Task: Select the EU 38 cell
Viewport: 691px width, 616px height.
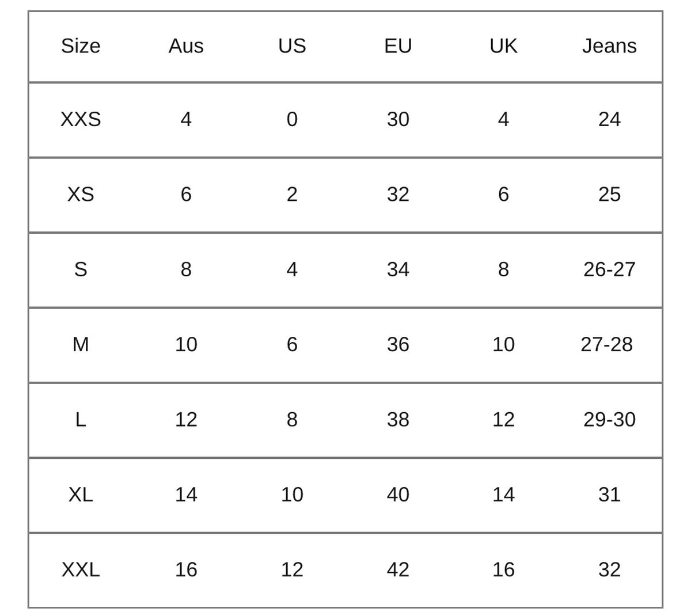Action: click(398, 419)
